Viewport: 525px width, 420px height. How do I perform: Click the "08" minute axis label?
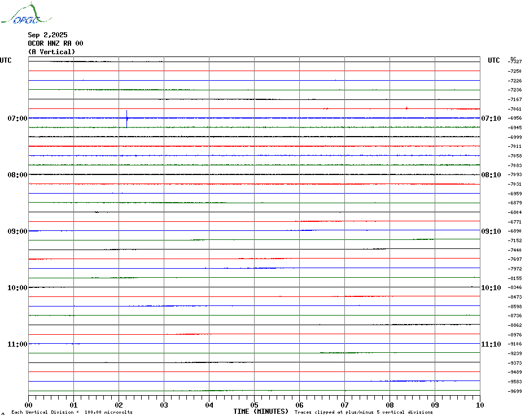390,405
